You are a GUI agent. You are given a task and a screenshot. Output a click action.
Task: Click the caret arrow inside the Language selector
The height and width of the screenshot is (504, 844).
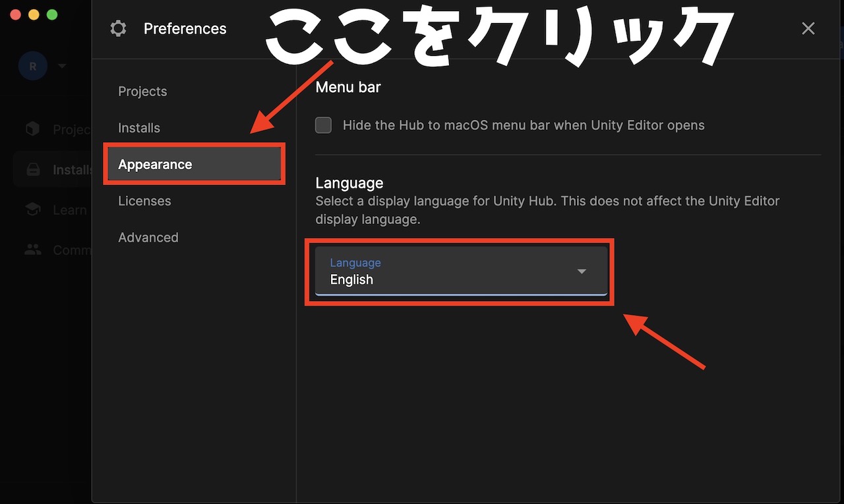pyautogui.click(x=582, y=271)
